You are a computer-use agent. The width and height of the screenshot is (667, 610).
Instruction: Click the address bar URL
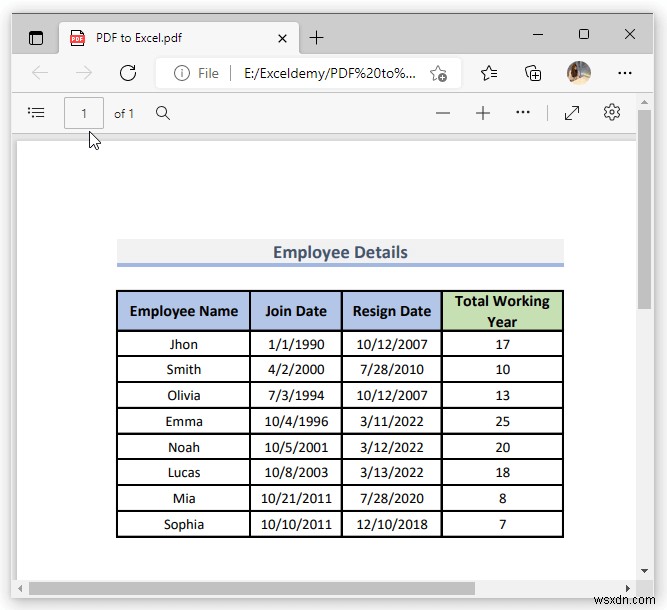[x=329, y=73]
